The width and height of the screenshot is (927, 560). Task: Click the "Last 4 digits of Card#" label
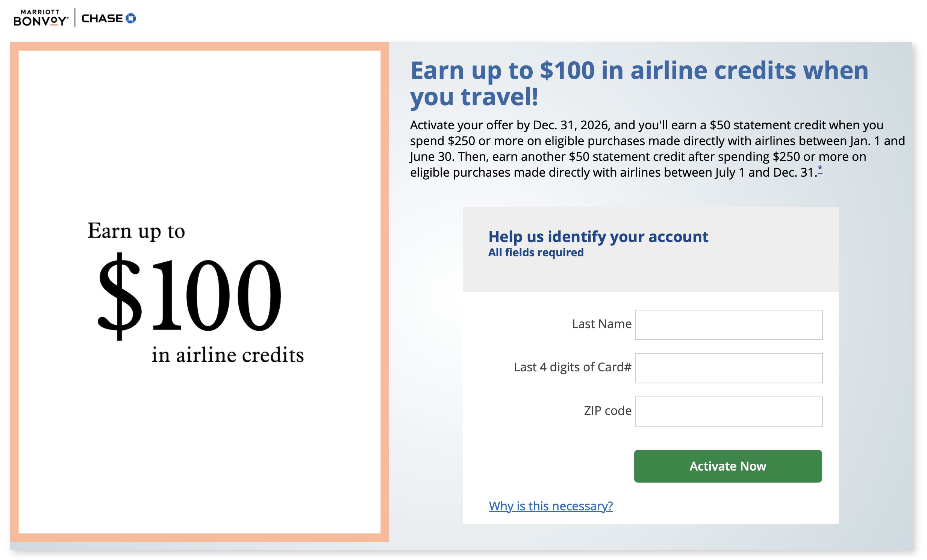point(572,367)
